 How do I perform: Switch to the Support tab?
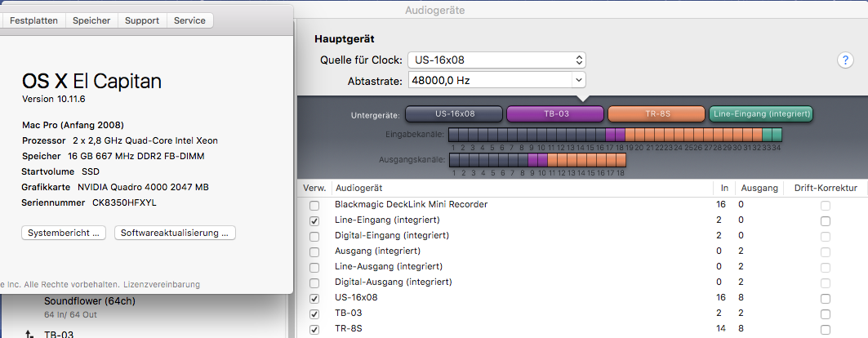[142, 20]
